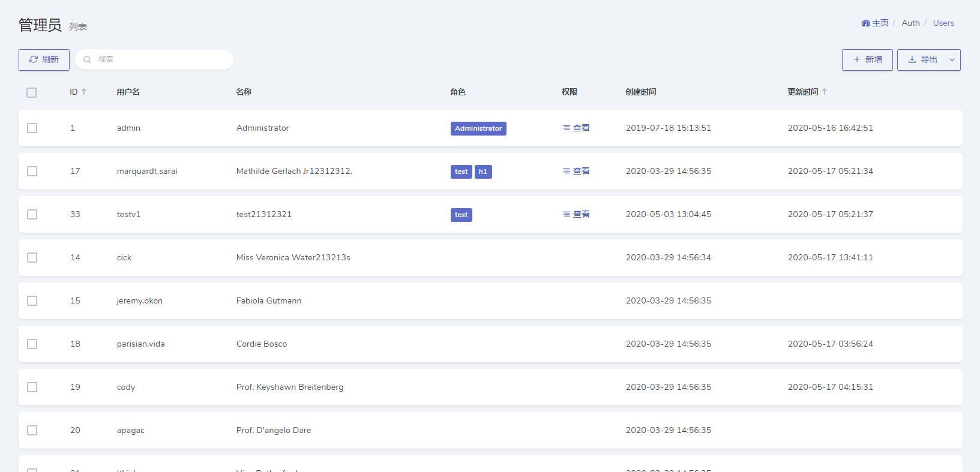Screen dimensions: 980x472
Task: Click the h1 role badge
Action: [483, 172]
